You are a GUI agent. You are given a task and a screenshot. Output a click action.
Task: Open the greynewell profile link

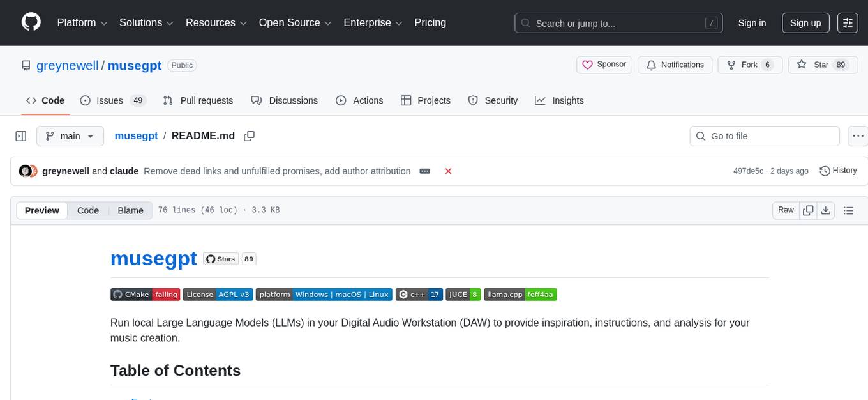click(x=67, y=65)
